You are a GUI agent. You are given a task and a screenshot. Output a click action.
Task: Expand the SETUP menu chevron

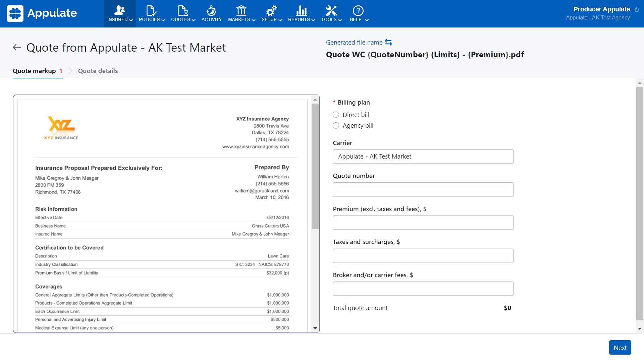[x=280, y=20]
